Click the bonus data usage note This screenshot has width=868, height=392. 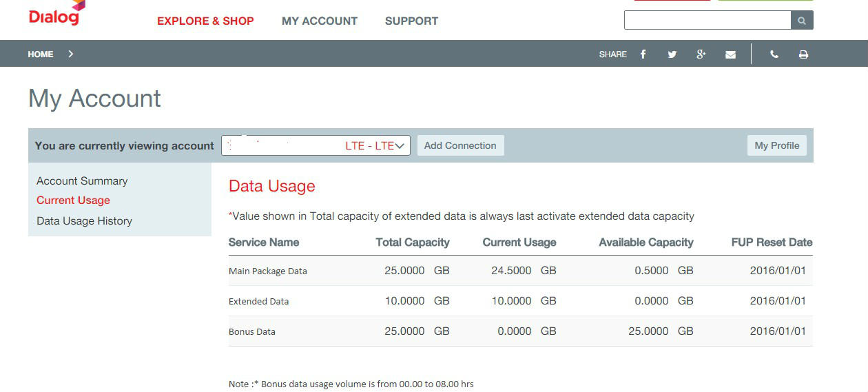351,384
